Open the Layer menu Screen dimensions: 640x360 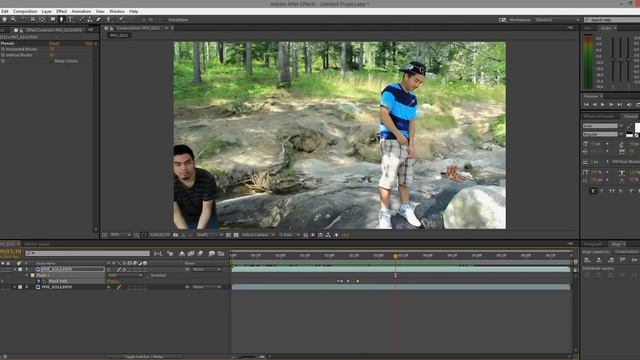click(47, 11)
